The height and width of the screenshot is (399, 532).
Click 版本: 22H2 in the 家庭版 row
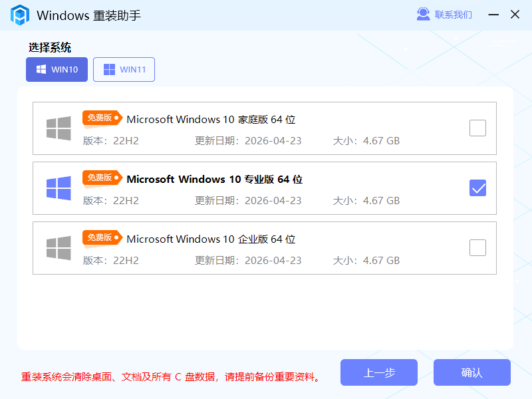point(111,141)
